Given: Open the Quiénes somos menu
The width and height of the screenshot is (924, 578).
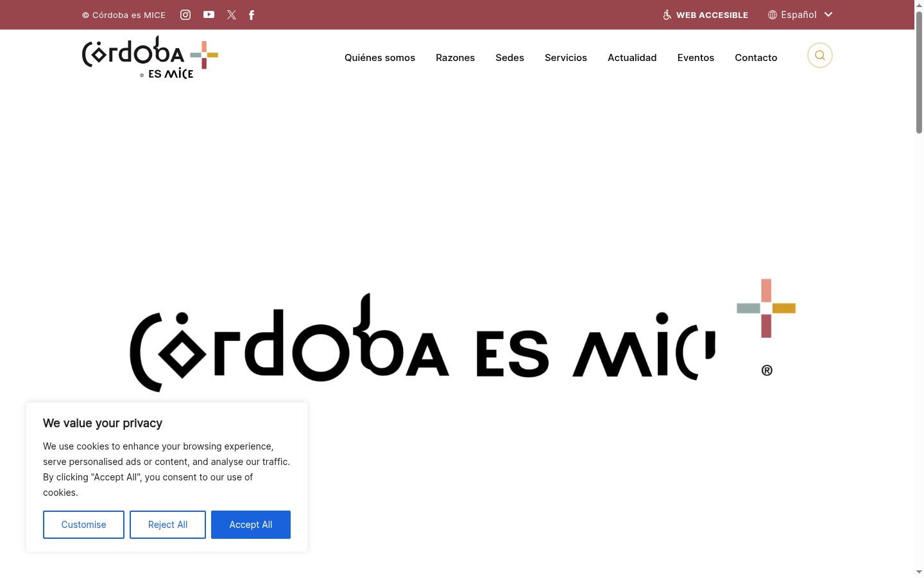Looking at the screenshot, I should pos(380,58).
